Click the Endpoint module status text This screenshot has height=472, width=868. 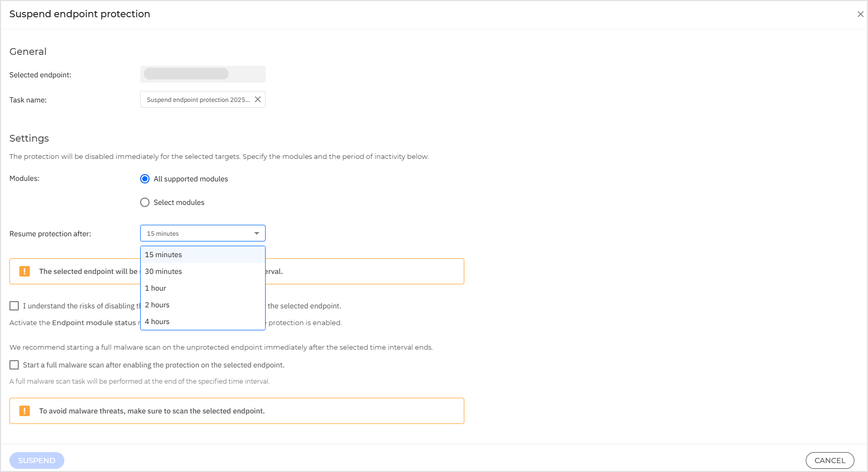tap(94, 323)
